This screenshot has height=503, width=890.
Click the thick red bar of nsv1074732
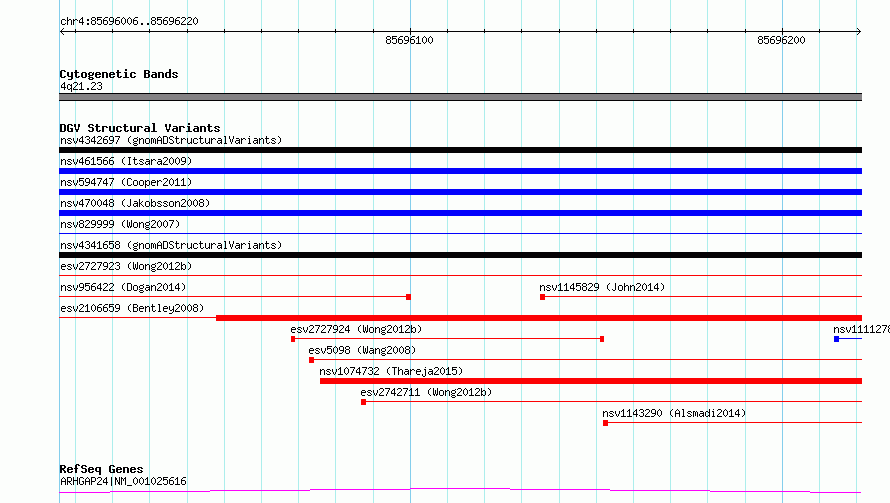click(x=591, y=381)
